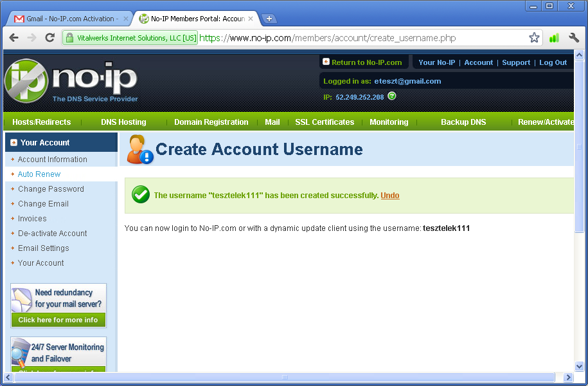588x386 pixels.
Task: Open the Backup DNS menu
Action: click(463, 122)
